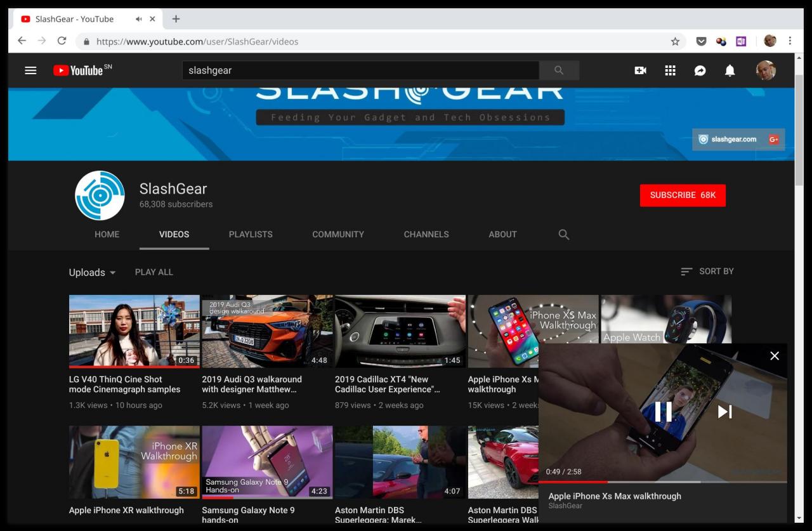The height and width of the screenshot is (531, 812).
Task: Open the site security padlock icon
Action: [x=86, y=41]
